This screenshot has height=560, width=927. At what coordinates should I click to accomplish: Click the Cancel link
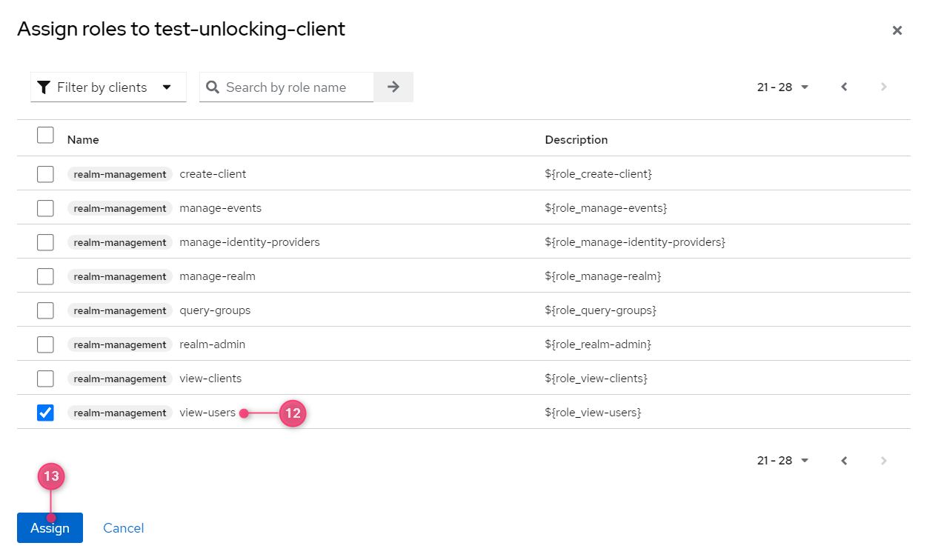click(124, 528)
